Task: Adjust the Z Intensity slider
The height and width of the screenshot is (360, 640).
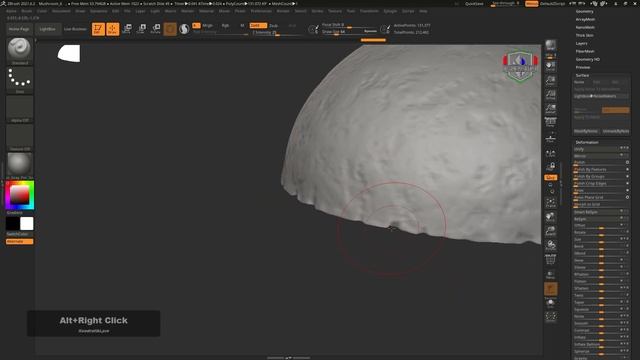Action: [x=278, y=33]
